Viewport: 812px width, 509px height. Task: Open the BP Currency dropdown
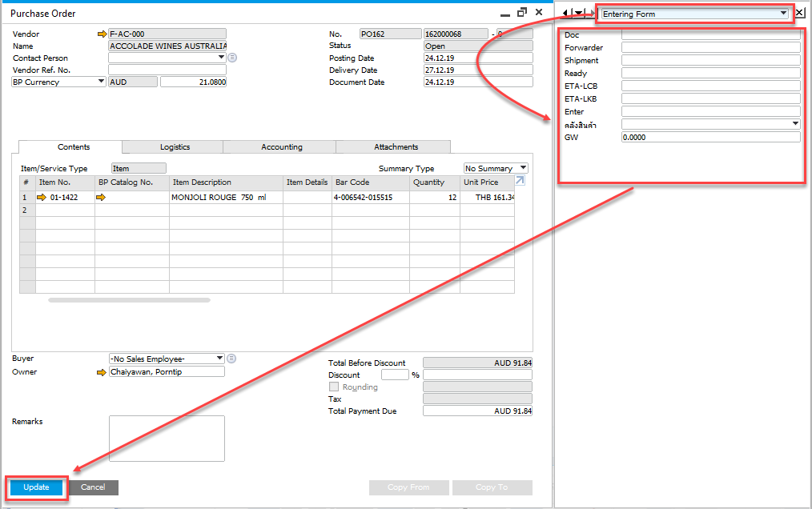(x=101, y=82)
